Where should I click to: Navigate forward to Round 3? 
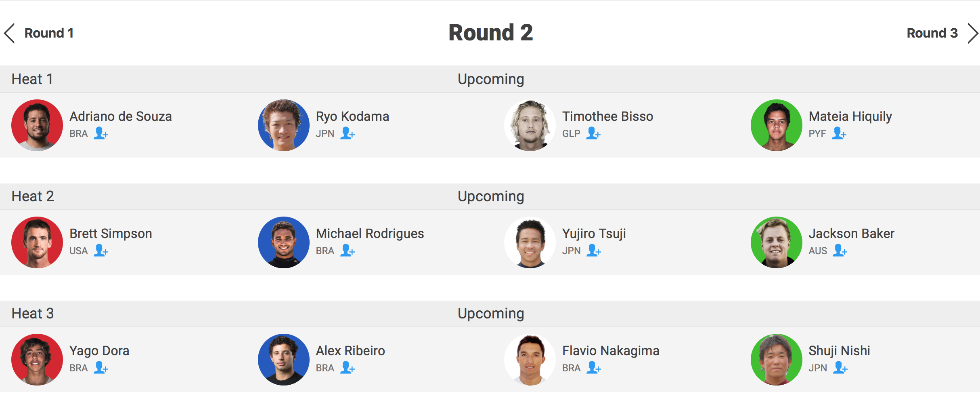point(932,33)
